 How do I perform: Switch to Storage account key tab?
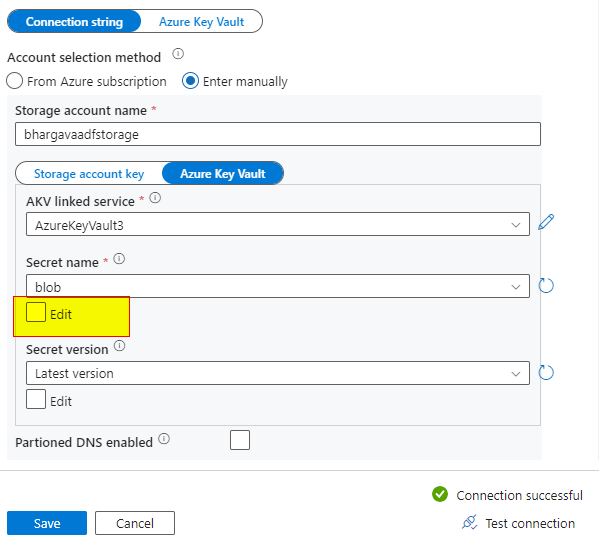89,174
